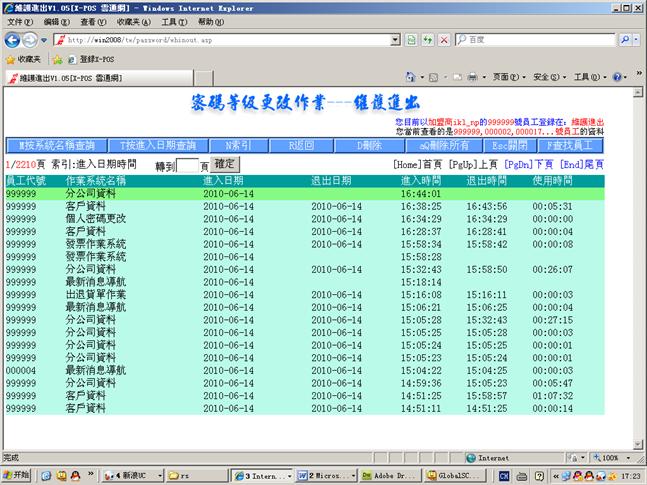Viewport: 647px width, 485px height.
Task: Expand the address bar dropdown arrow
Action: pyautogui.click(x=397, y=40)
